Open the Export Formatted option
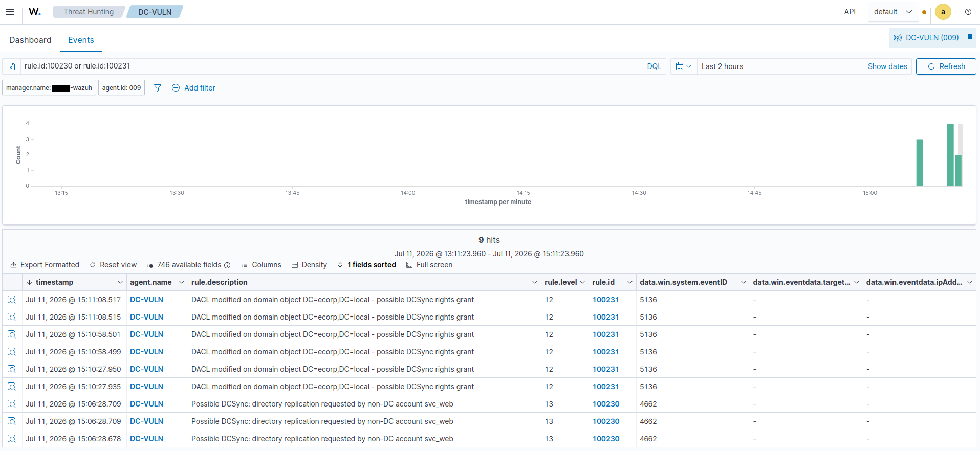The image size is (980, 451). [x=45, y=265]
